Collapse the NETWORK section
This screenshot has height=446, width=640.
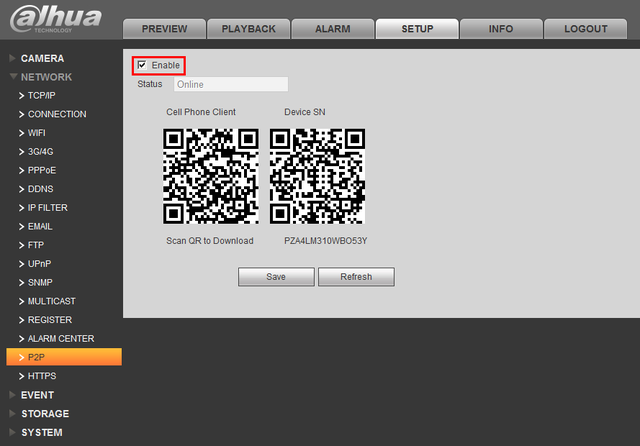(x=46, y=77)
